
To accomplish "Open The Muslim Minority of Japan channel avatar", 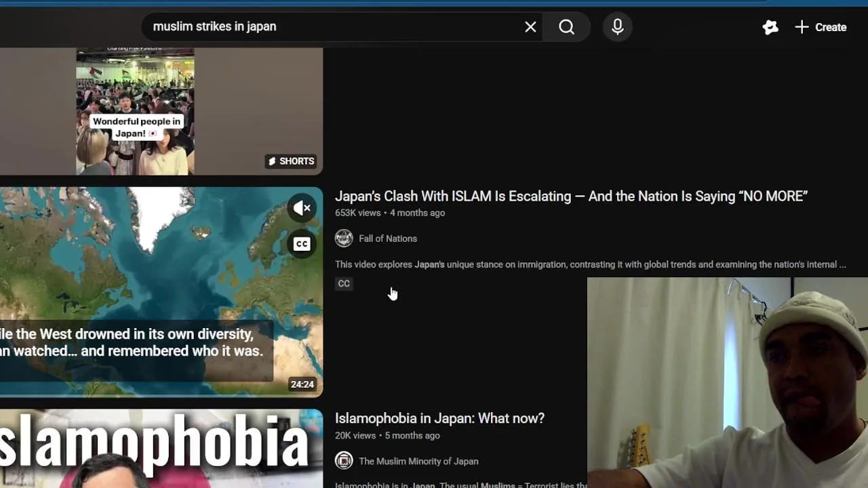I will [344, 461].
